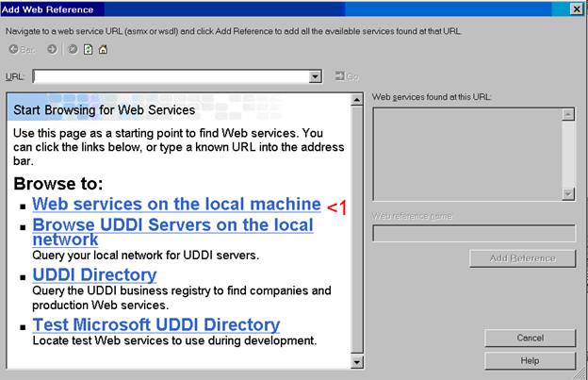The width and height of the screenshot is (588, 380).
Task: Click the Go button beside the URL field
Action: coord(346,75)
